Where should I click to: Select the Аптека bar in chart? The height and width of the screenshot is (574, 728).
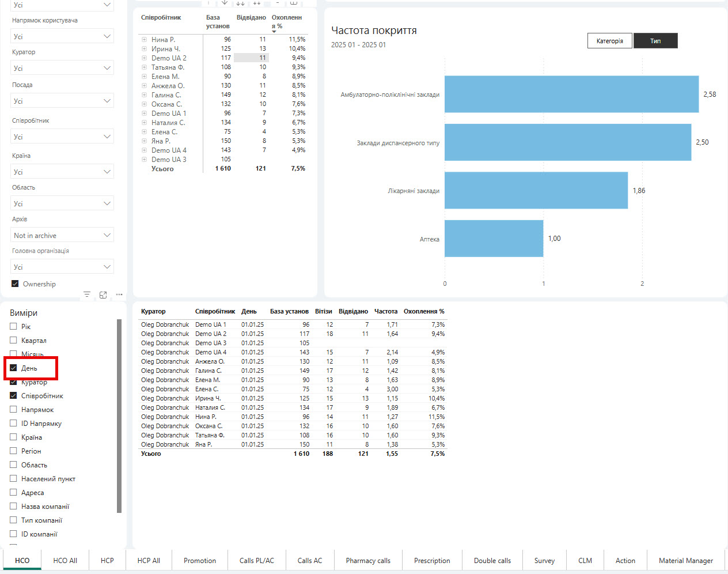click(x=494, y=239)
